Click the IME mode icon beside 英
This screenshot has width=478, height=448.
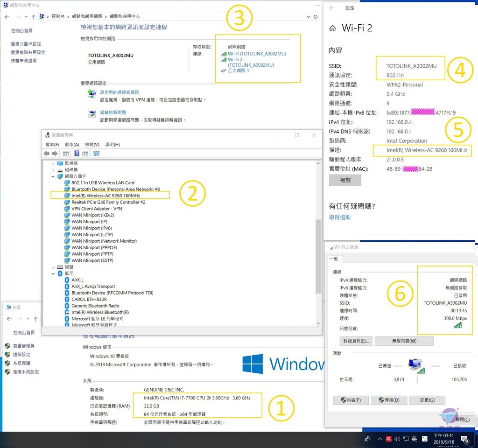(x=425, y=439)
